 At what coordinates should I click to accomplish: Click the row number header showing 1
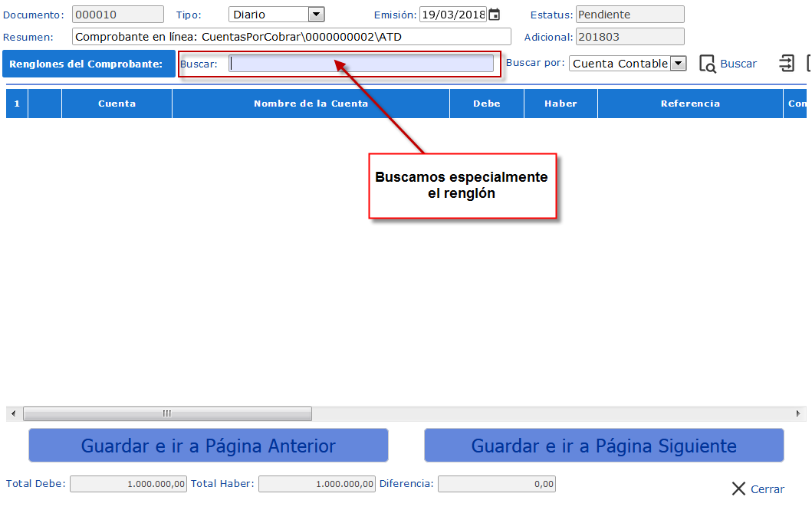[16, 103]
